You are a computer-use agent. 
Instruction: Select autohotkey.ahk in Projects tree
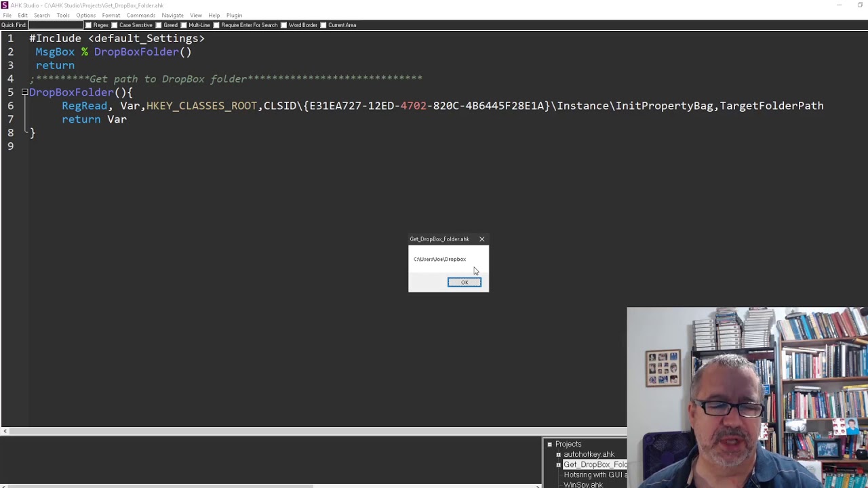[x=589, y=454]
